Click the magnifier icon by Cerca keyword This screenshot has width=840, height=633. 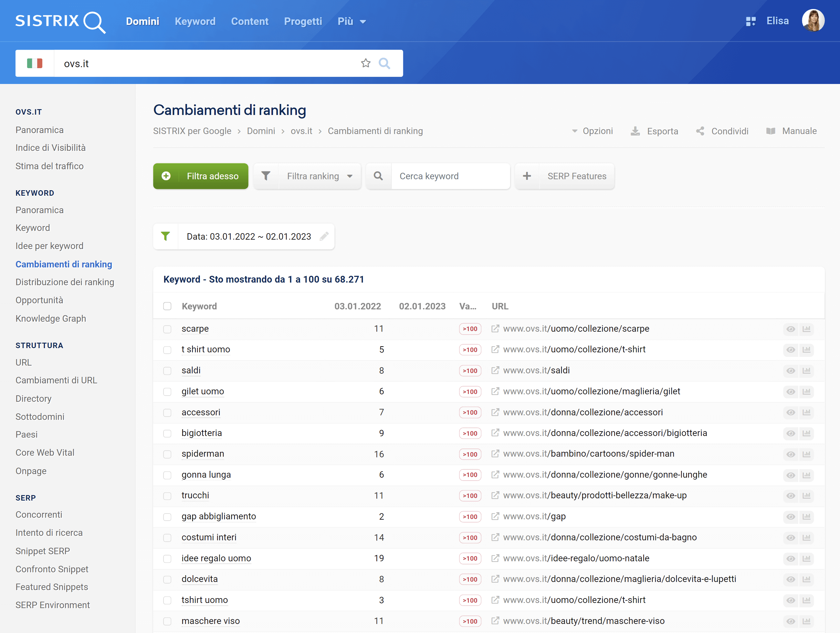pos(378,176)
